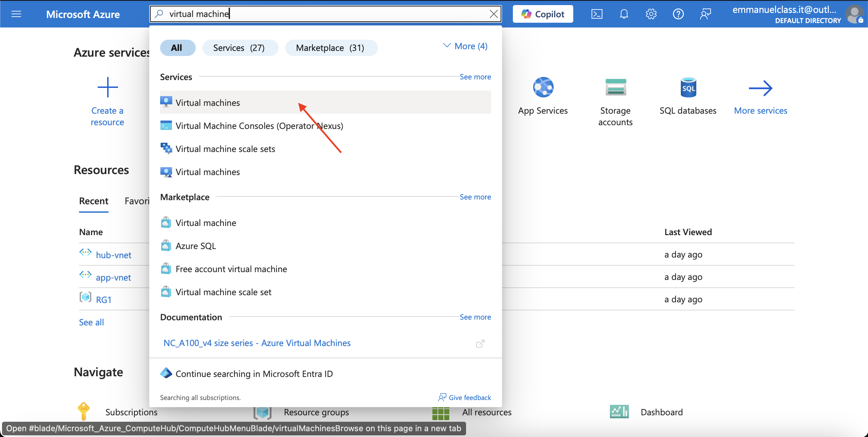Launch Cloud Shell from the top bar

pos(597,14)
